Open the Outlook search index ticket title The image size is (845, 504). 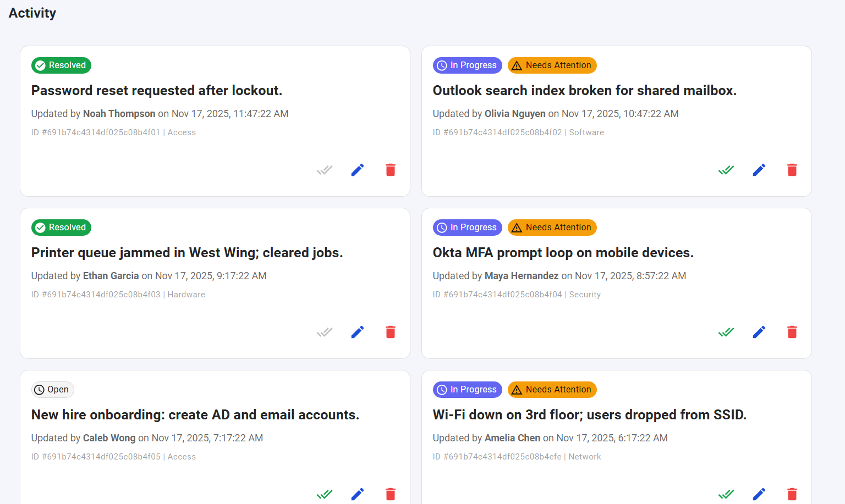click(585, 90)
